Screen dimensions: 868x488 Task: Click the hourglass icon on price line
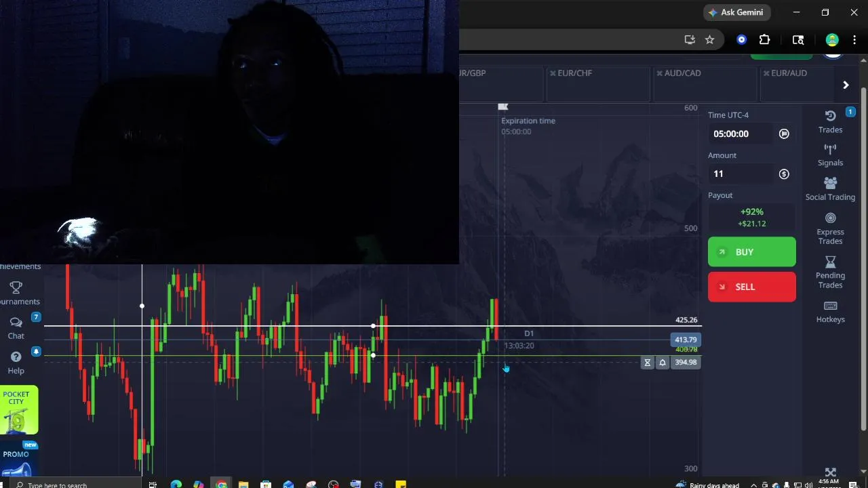(x=648, y=363)
